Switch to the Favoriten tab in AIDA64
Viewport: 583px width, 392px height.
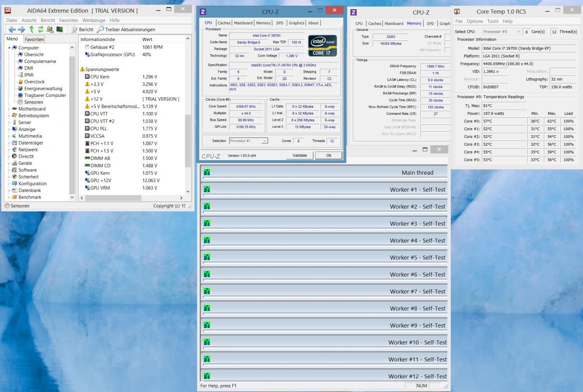pos(34,39)
